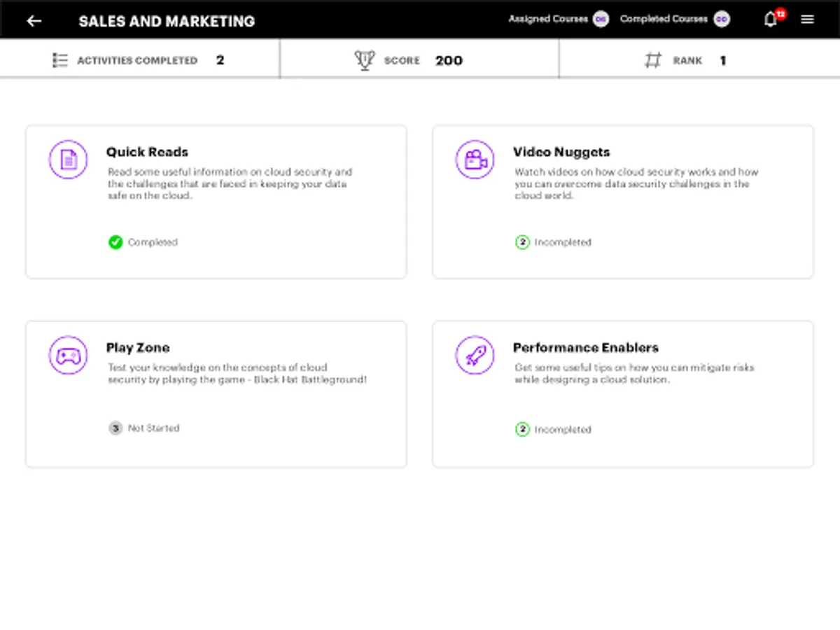Screen dimensions: 840x630
Task: Select the Performance Enablers title
Action: tap(585, 348)
